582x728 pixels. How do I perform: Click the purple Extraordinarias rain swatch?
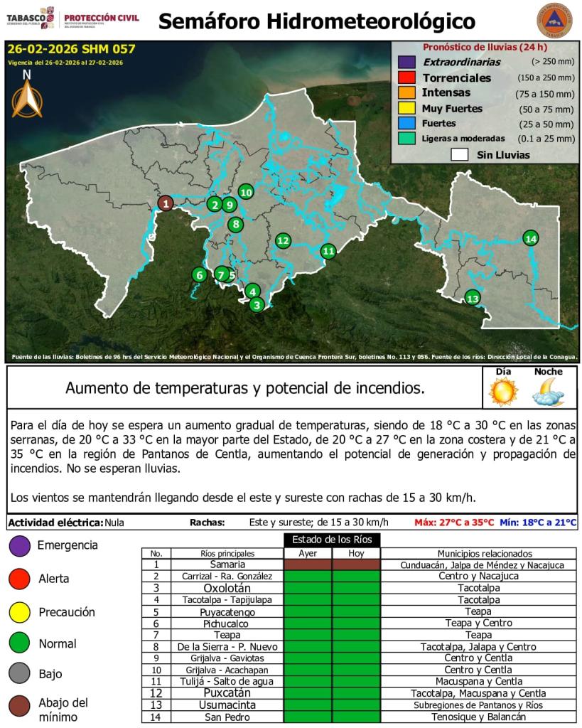click(x=406, y=62)
